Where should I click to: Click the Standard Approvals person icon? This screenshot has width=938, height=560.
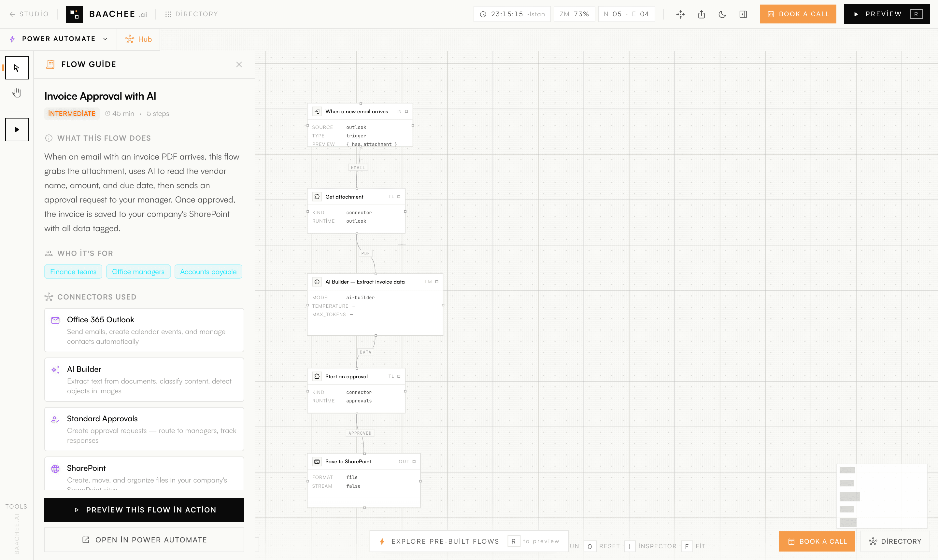click(x=55, y=419)
